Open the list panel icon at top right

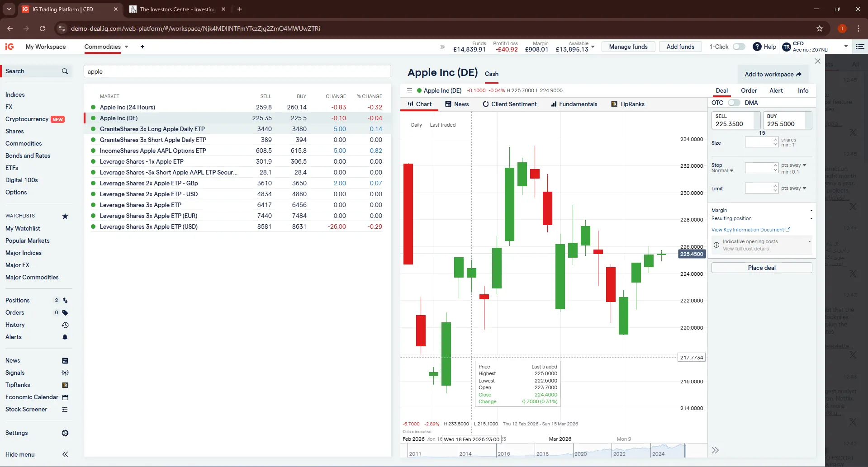pos(860,47)
